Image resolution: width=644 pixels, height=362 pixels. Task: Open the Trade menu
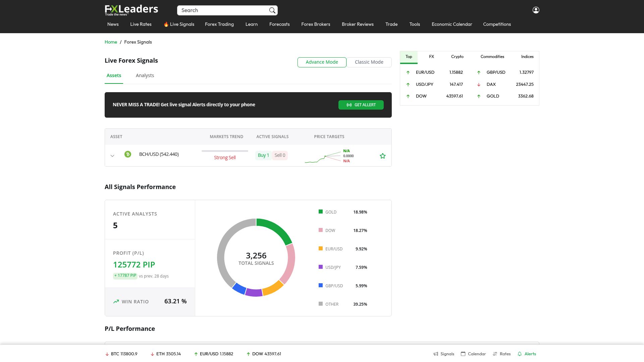391,24
